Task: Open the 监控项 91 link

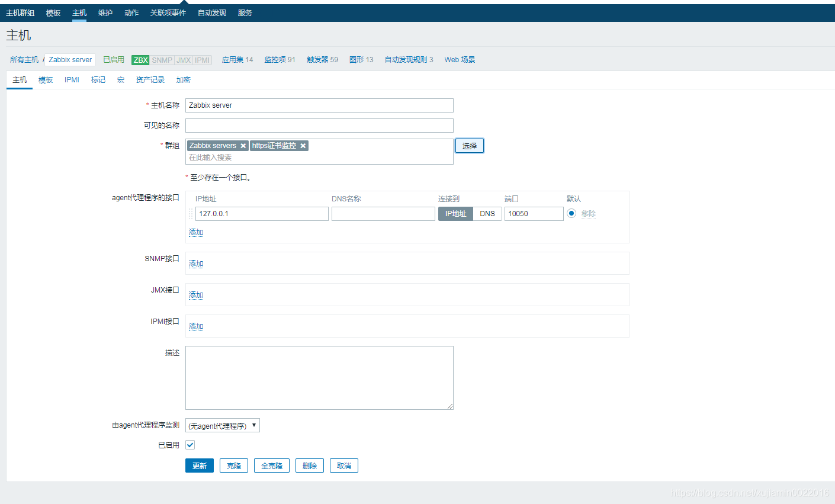Action: pos(280,60)
